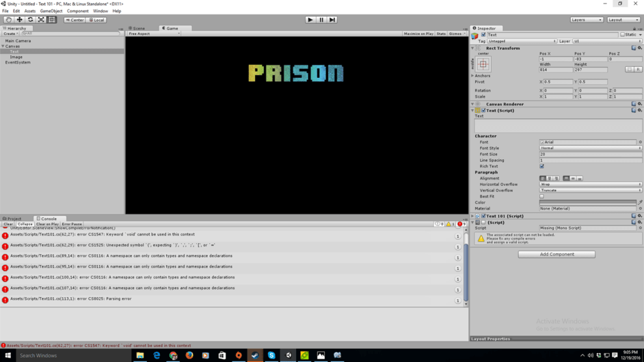
Task: Click the Pause button
Action: point(321,20)
